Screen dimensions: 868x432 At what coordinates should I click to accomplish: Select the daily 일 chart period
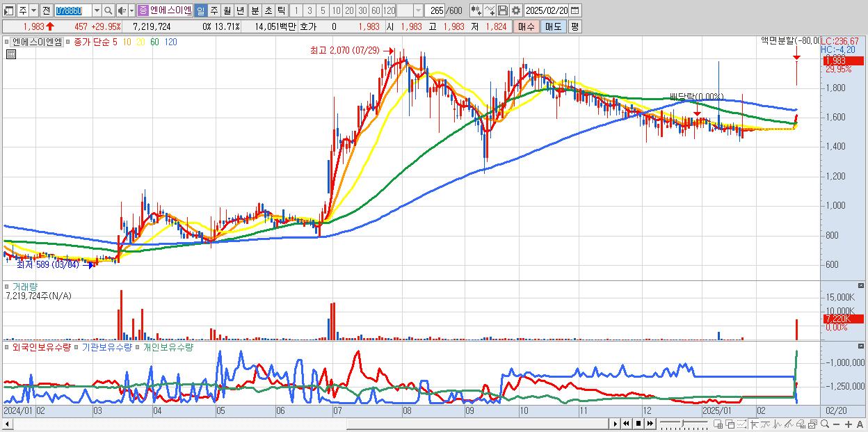[200, 10]
